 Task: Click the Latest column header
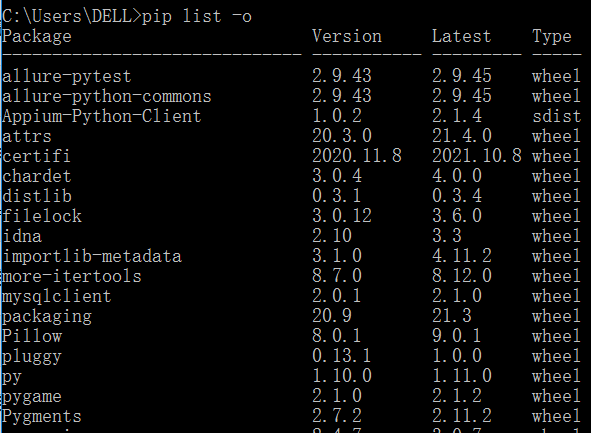tap(461, 36)
